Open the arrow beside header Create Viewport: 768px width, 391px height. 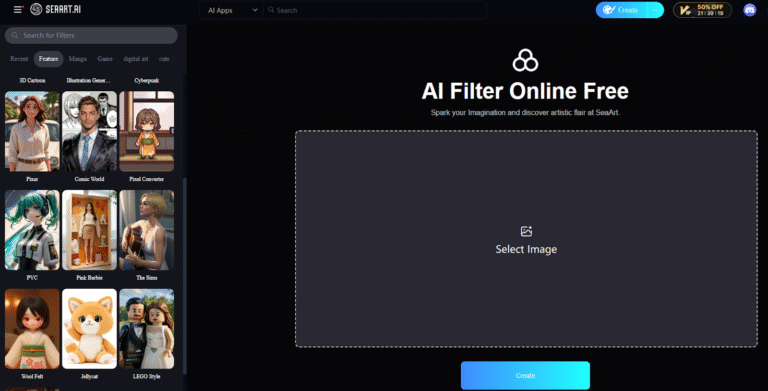(x=655, y=10)
